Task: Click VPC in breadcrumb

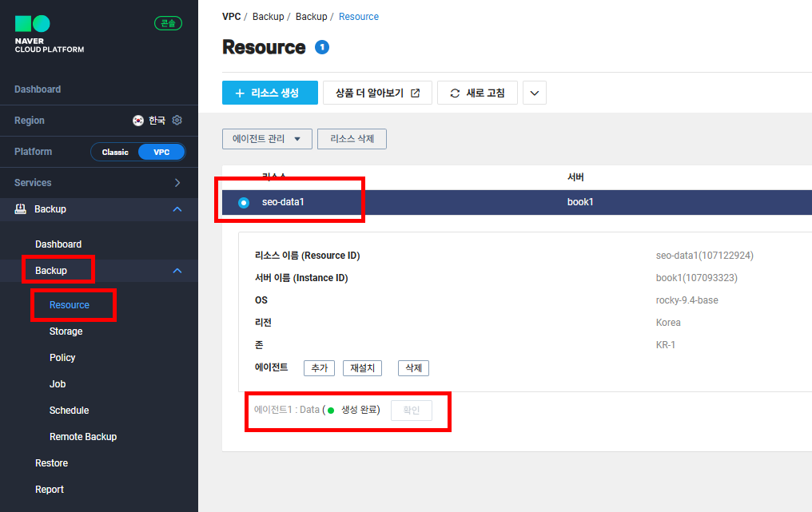Action: [231, 17]
